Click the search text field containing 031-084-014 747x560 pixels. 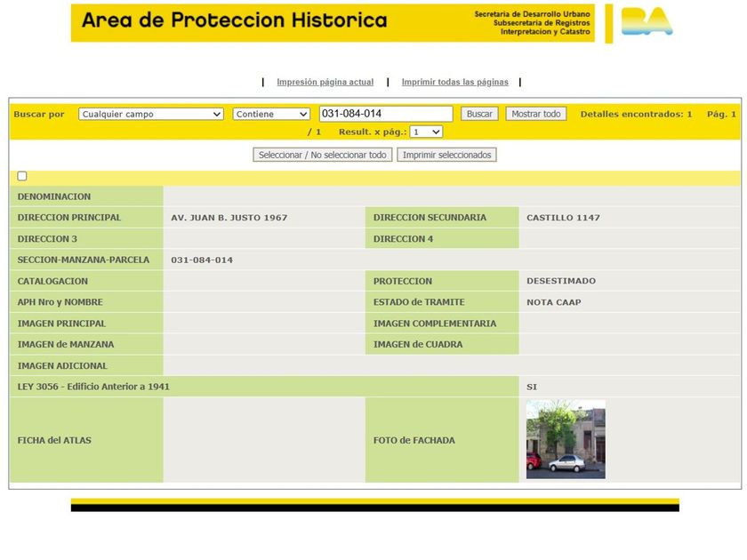pyautogui.click(x=386, y=114)
